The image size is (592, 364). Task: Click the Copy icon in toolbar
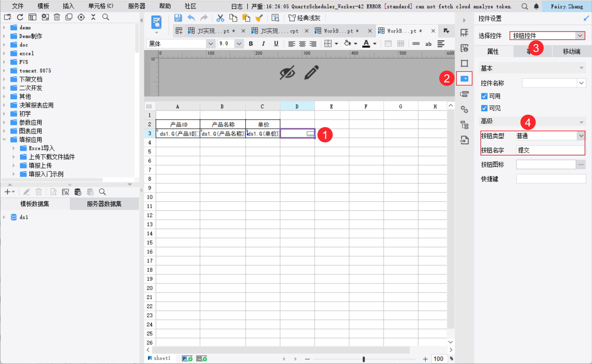(233, 18)
